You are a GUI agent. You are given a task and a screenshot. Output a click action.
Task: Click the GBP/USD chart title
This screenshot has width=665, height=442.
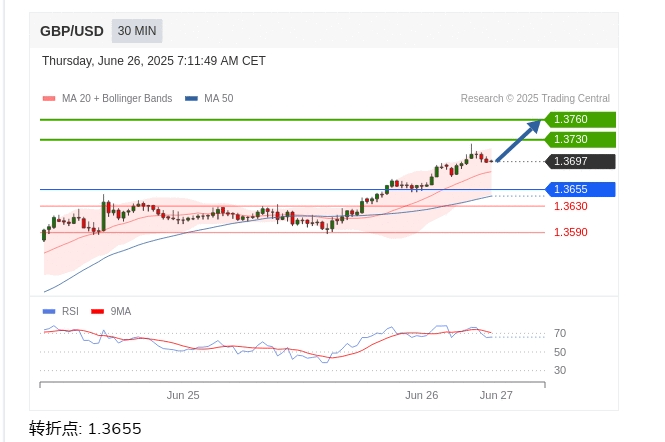click(72, 31)
